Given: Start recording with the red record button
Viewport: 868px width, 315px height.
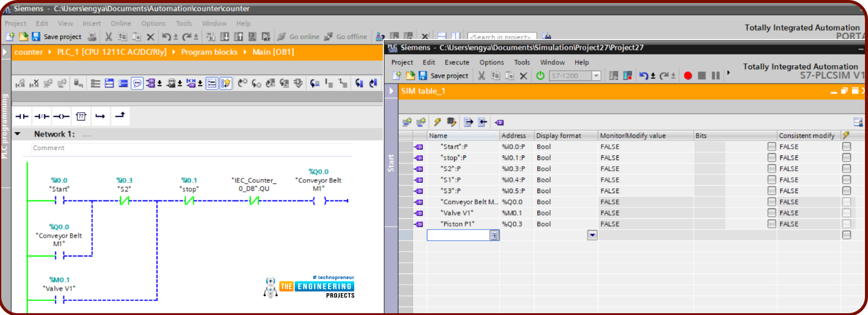Looking at the screenshot, I should click(688, 76).
